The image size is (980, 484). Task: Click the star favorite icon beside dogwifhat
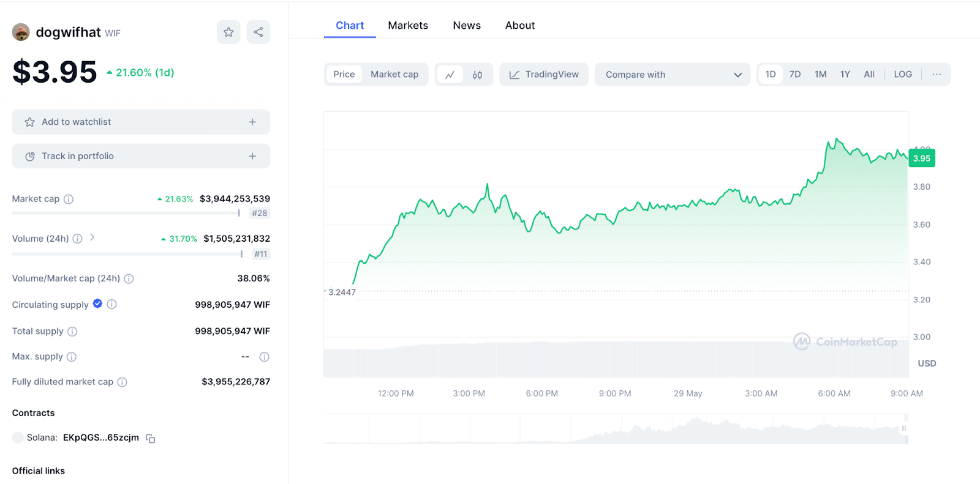[228, 32]
